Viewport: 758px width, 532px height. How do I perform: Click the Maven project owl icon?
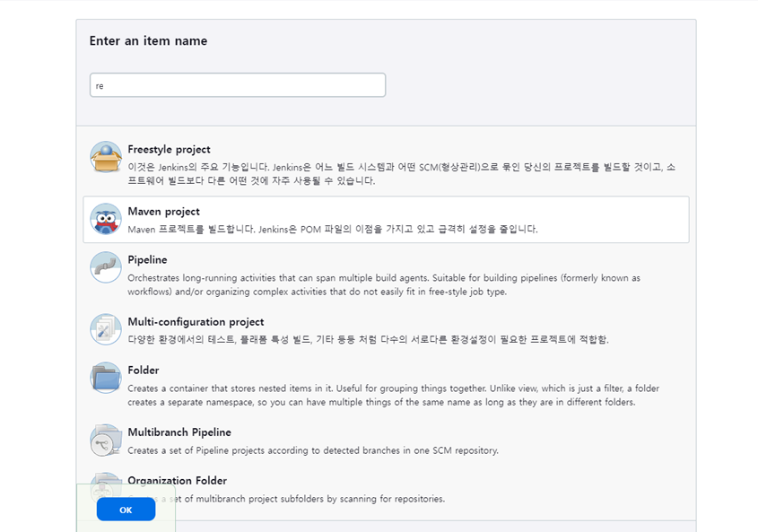tap(105, 219)
